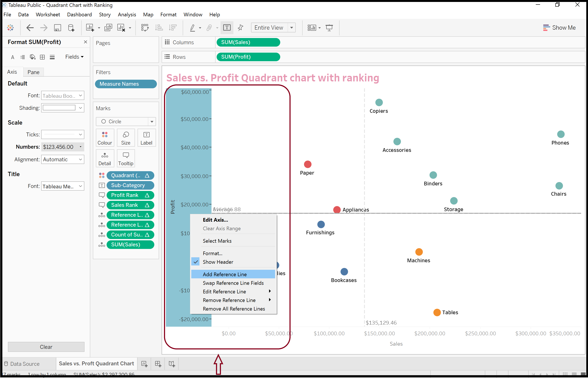Switch to the Pane tab
This screenshot has width=588, height=378.
[33, 72]
